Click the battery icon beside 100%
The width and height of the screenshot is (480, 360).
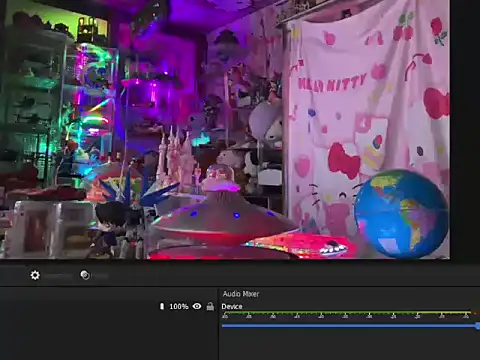(162, 306)
